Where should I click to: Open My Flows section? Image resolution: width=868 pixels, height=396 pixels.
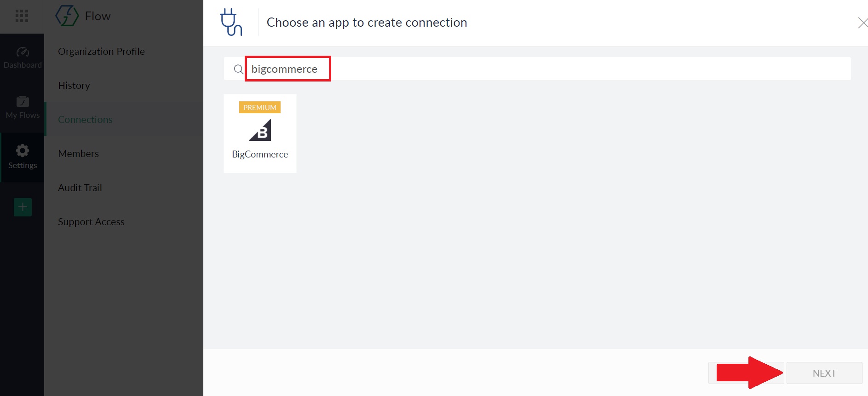[22, 108]
